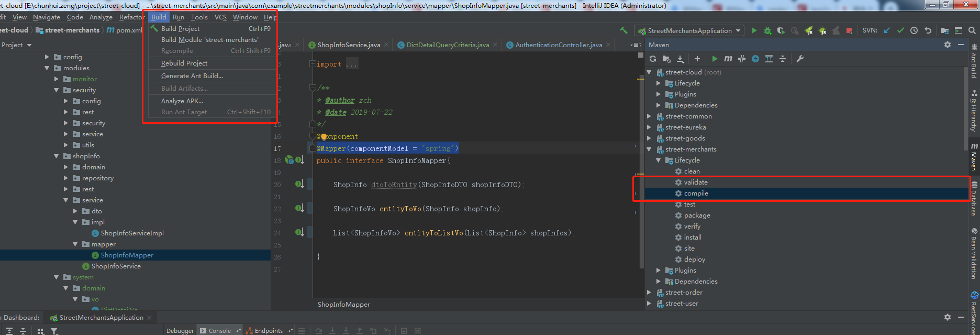Screen dimensions: 980x335
Task: Click the SVN revert arrow icon
Action: click(x=928, y=30)
